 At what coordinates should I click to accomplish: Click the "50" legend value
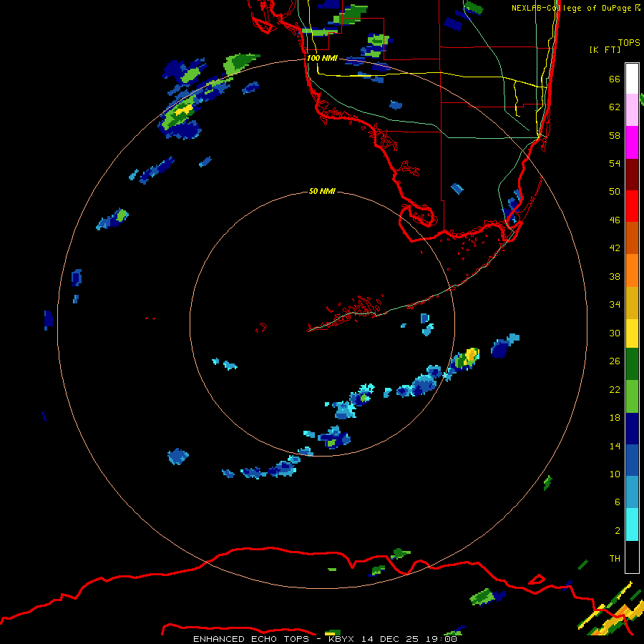point(615,192)
